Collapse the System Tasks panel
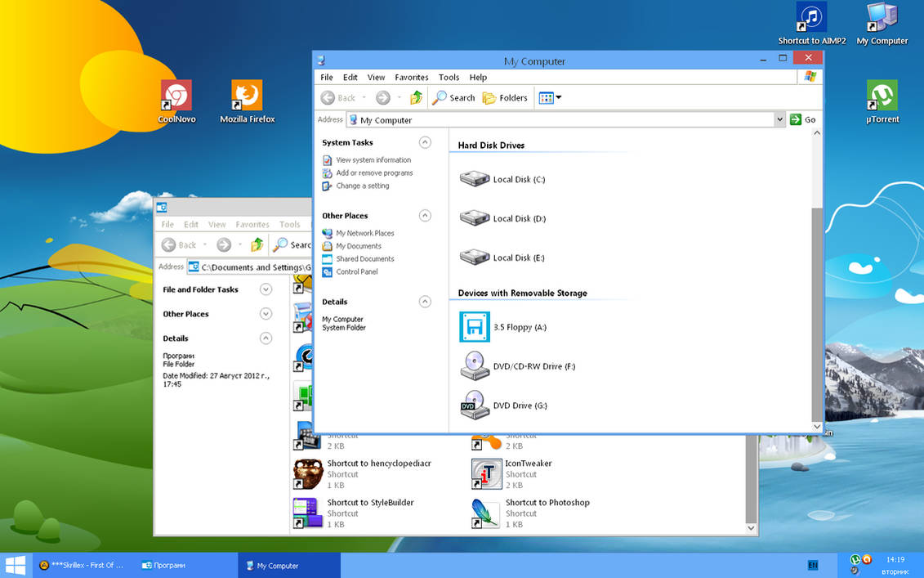The width and height of the screenshot is (924, 578). pos(425,142)
